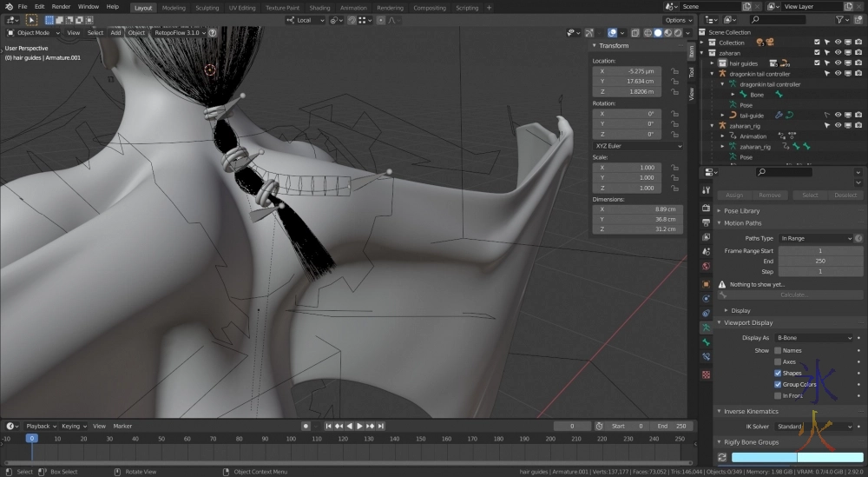The height and width of the screenshot is (477, 868).
Task: Switch to the Sculpting workspace tab
Action: pos(207,8)
